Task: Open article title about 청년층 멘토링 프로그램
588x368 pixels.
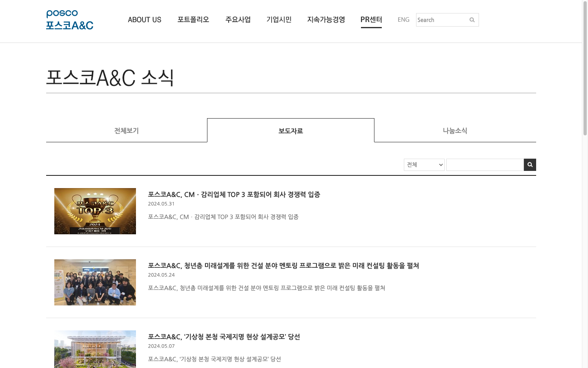Action: [x=283, y=266]
